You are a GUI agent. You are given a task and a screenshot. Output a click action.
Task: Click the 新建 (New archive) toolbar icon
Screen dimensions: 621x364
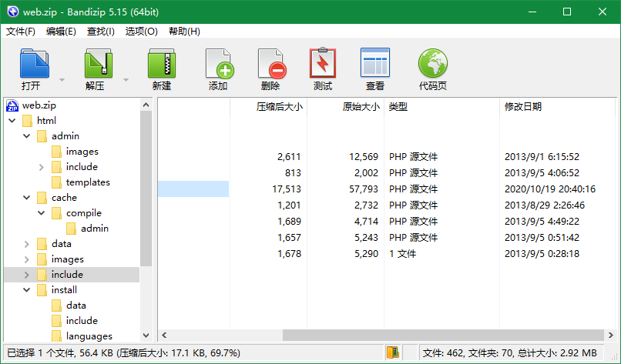(x=162, y=63)
